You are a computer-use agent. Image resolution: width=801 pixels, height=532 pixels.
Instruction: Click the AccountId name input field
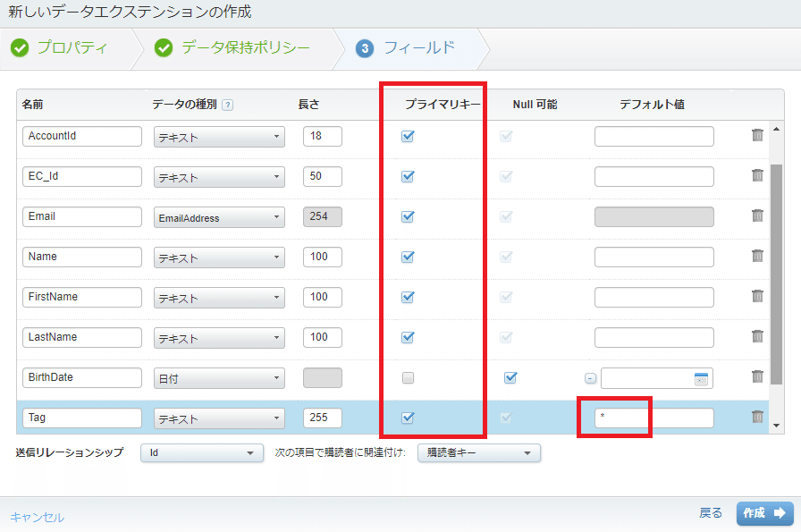[x=81, y=137]
